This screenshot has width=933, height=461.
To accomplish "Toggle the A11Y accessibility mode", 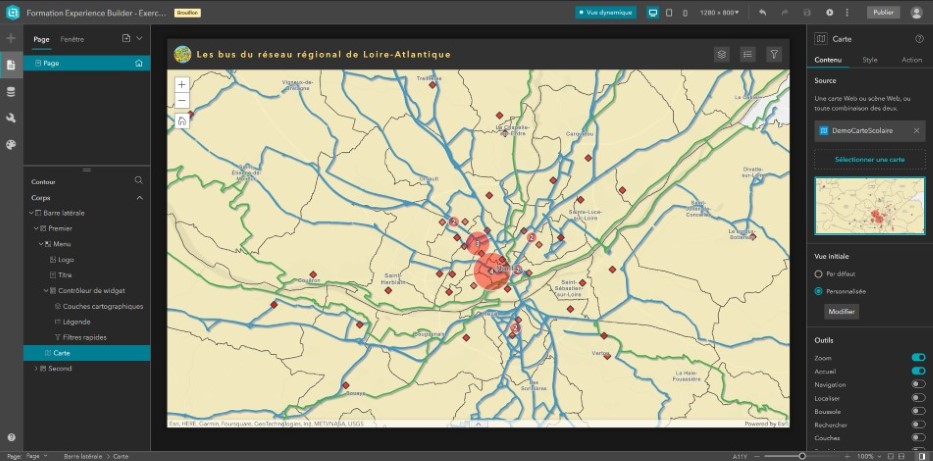I will pos(740,456).
